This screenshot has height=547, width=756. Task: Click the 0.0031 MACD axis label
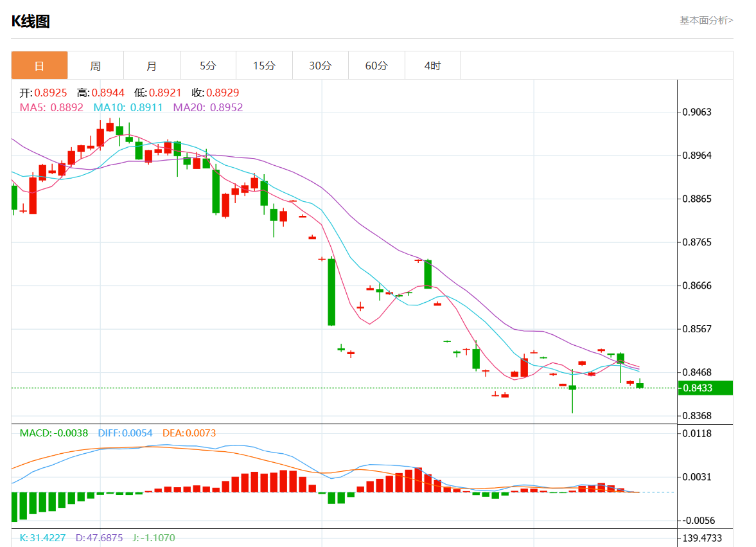[697, 477]
